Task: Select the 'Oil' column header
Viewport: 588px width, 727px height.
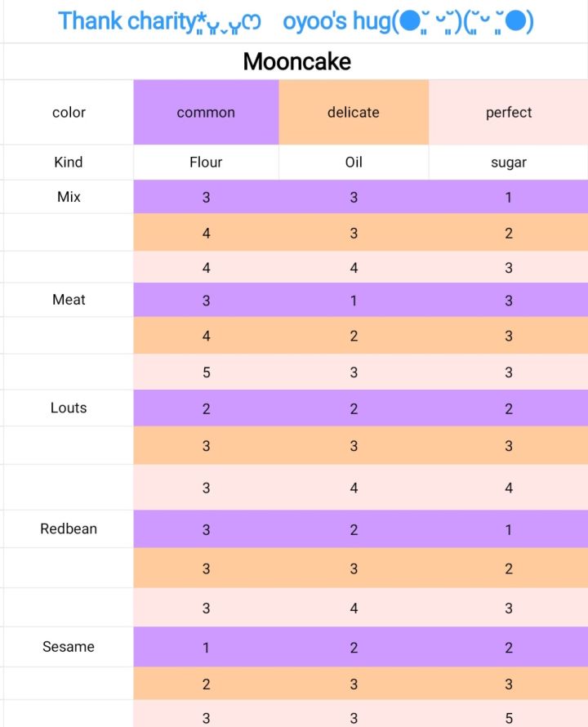Action: (354, 163)
